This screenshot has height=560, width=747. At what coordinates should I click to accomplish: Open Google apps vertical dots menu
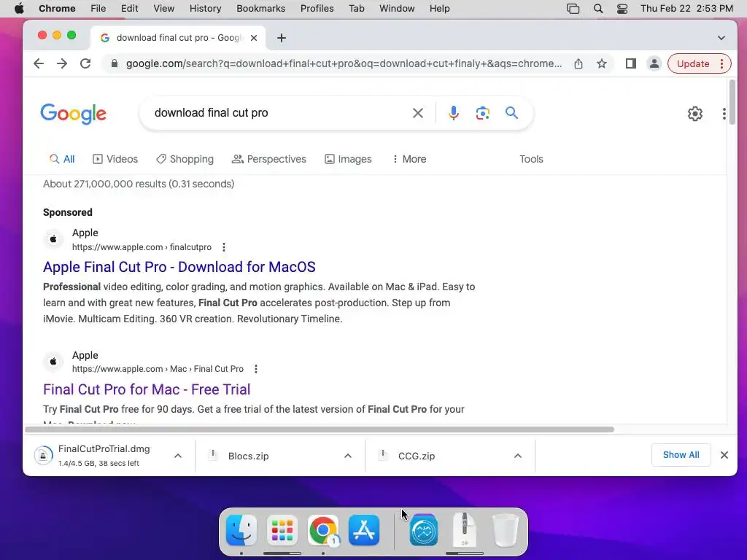click(724, 114)
